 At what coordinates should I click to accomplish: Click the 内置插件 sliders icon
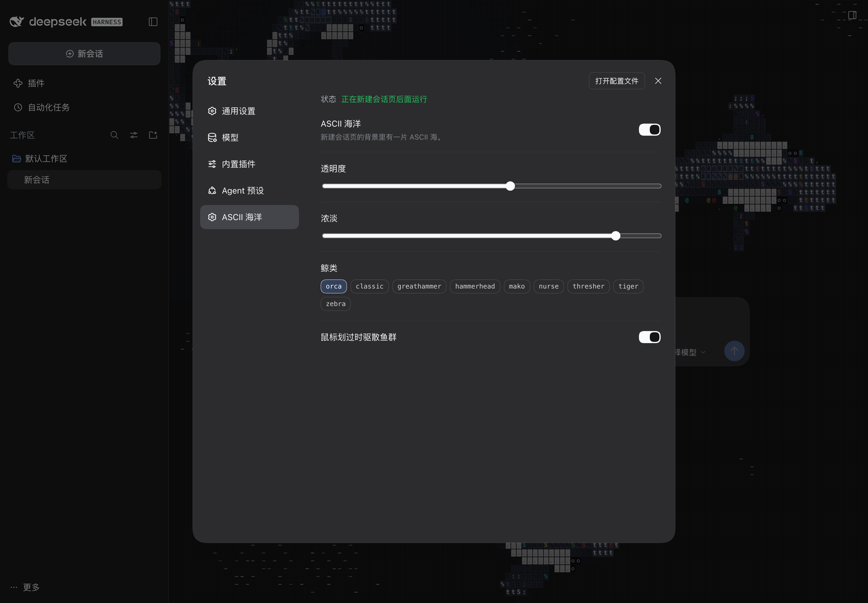212,164
